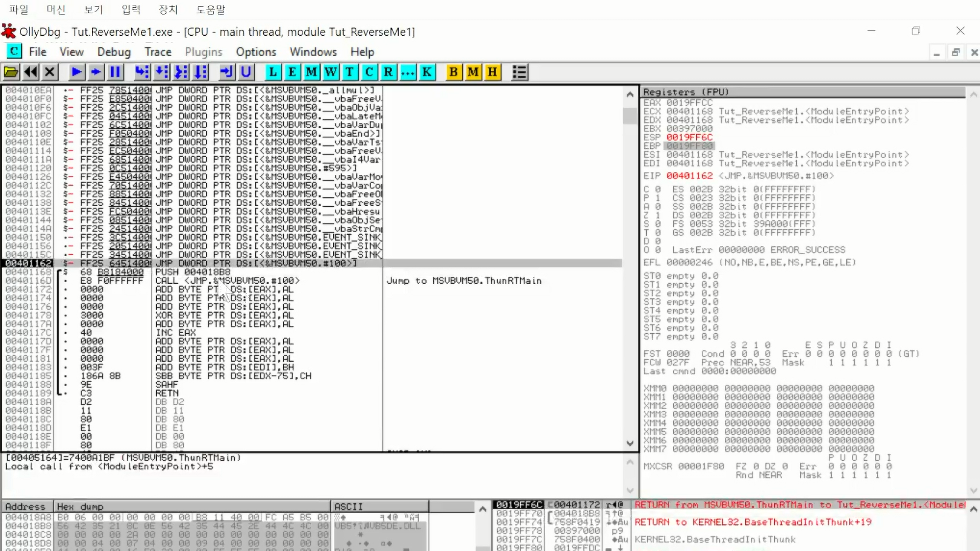Open the File menu in OllyDbg
Image resolution: width=980 pixels, height=551 pixels.
(x=38, y=52)
